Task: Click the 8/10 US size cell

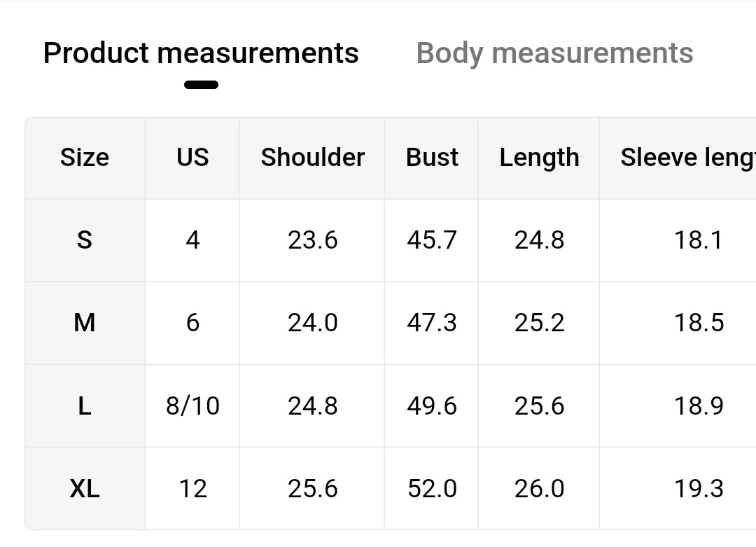Action: tap(192, 406)
